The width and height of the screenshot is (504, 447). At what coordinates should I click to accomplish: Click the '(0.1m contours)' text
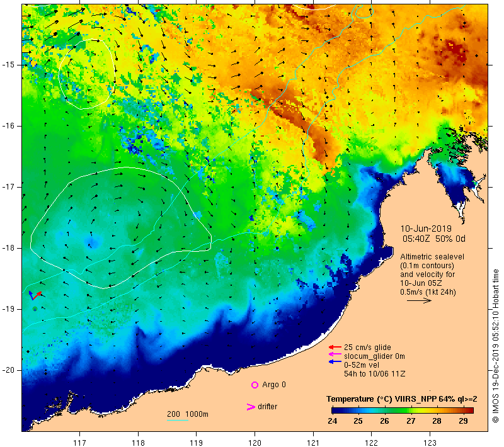427,266
